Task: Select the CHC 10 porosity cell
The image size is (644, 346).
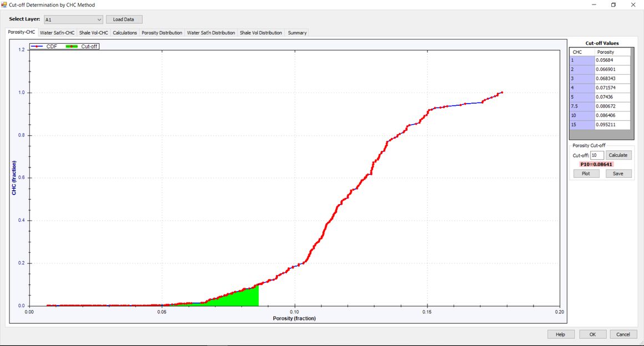Action: 612,116
